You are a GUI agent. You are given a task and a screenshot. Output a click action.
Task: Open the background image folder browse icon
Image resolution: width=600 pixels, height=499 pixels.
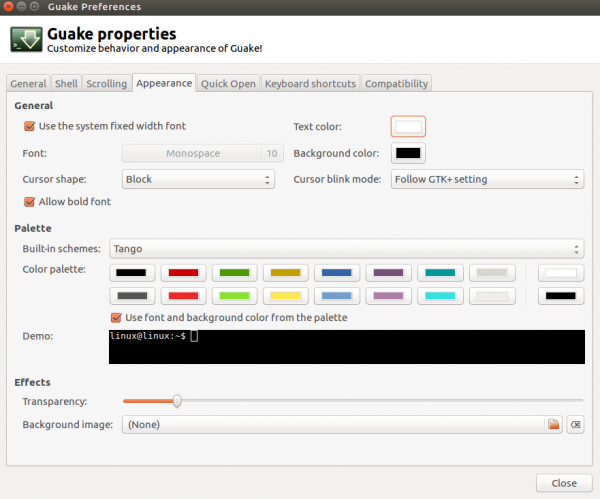tap(553, 424)
